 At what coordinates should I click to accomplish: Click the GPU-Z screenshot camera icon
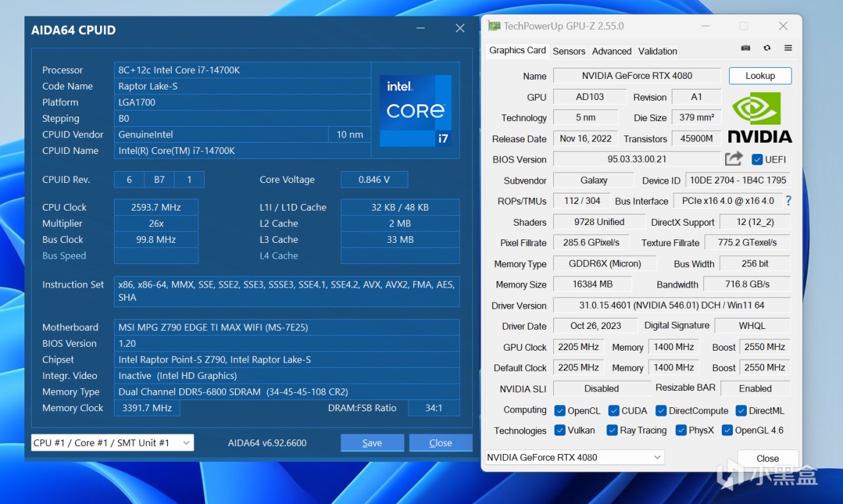point(746,48)
